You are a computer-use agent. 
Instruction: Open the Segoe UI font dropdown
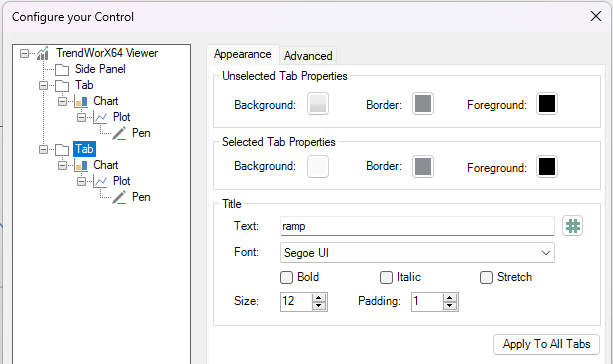(x=417, y=253)
